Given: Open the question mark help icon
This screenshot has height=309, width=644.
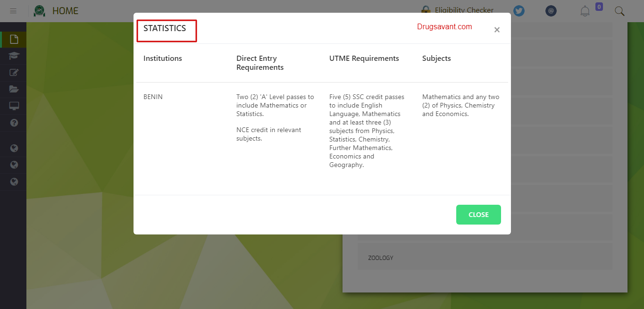Looking at the screenshot, I should [x=14, y=123].
